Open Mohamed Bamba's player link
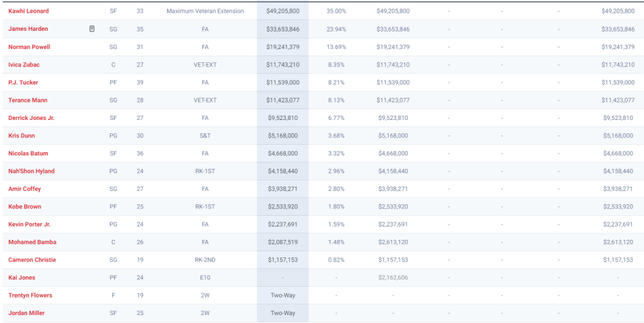This screenshot has height=323, width=644. click(x=32, y=242)
